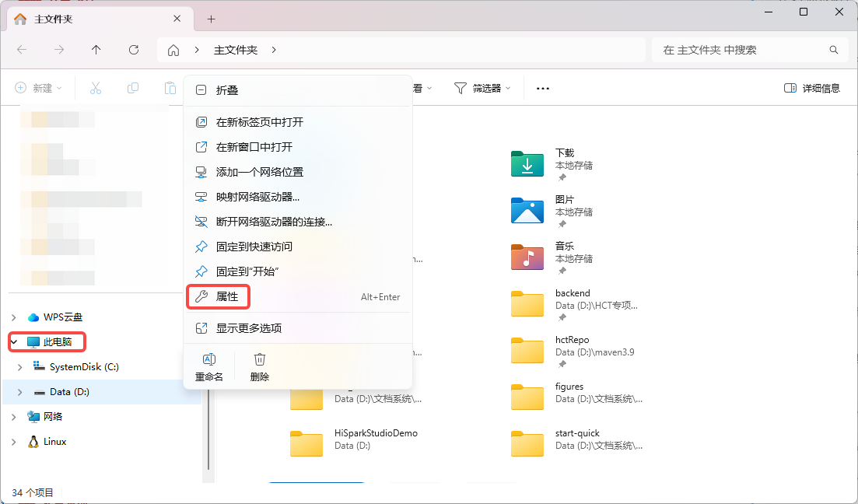
Task: Close the 主文件夹 tab
Action: tap(177, 19)
